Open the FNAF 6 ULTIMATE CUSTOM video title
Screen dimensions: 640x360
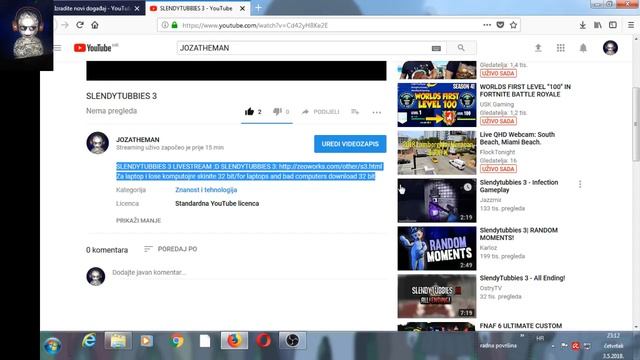click(521, 326)
